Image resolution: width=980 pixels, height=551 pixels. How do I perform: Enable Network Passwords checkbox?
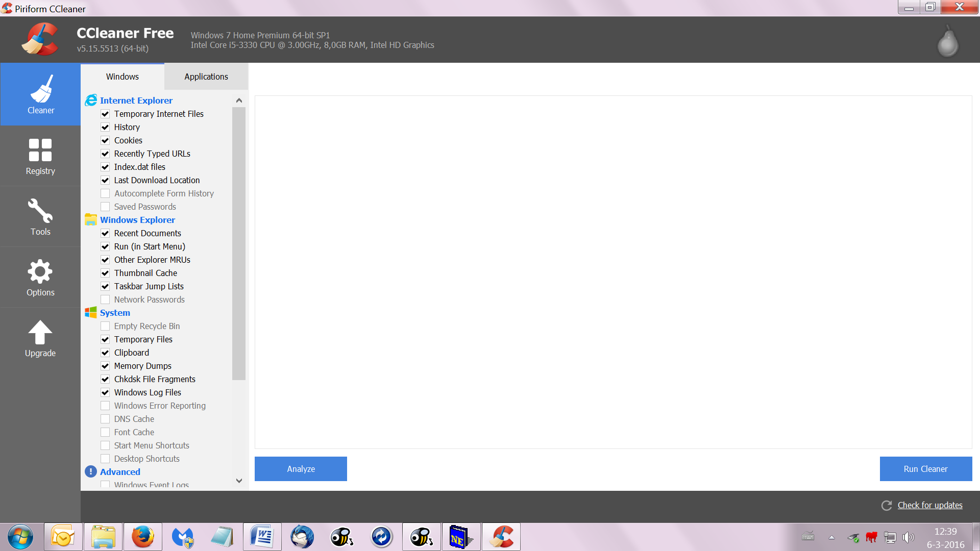click(105, 299)
